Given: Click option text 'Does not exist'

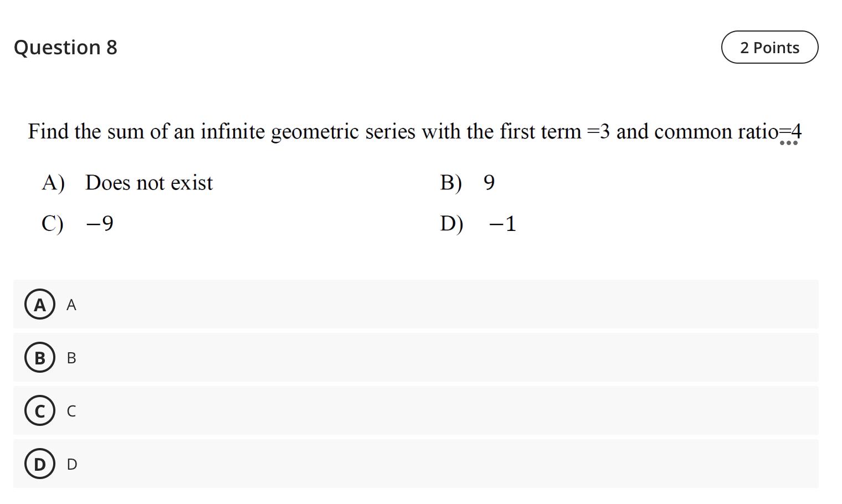Looking at the screenshot, I should coord(149,183).
